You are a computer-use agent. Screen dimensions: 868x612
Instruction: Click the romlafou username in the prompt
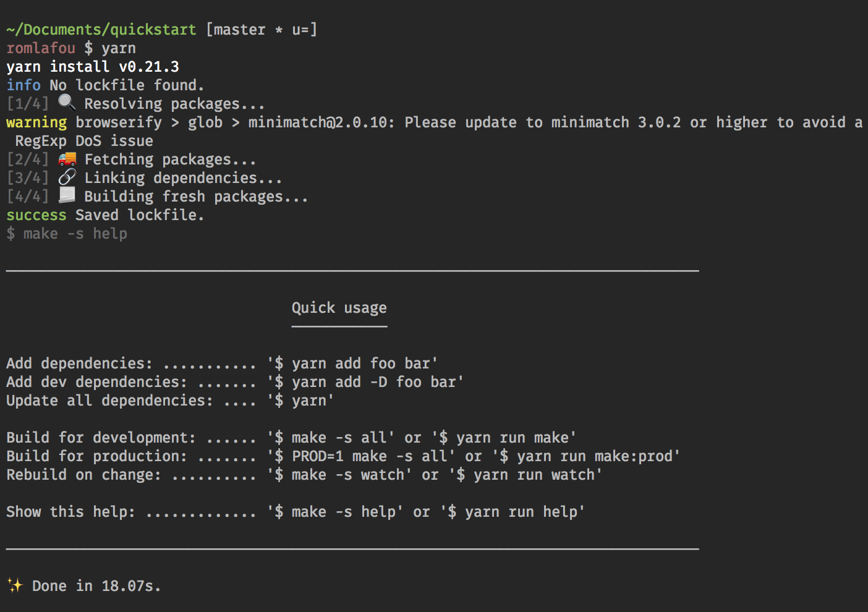point(41,48)
